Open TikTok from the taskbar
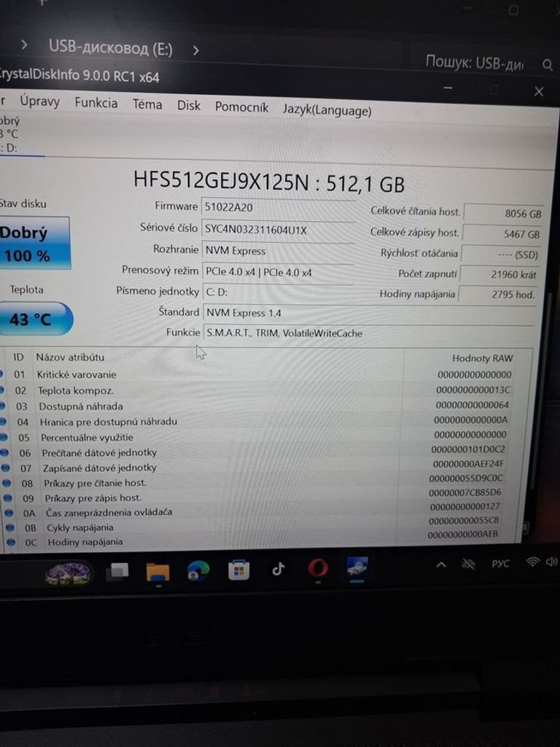Image resolution: width=560 pixels, height=747 pixels. tap(278, 569)
